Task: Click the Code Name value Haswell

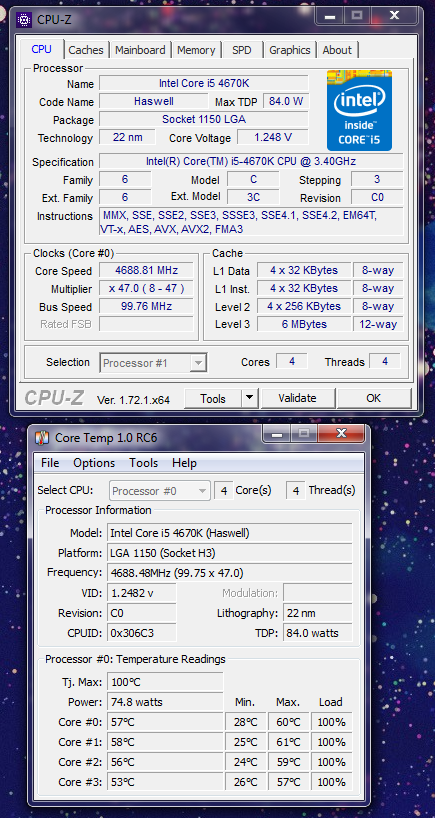Action: (x=153, y=101)
